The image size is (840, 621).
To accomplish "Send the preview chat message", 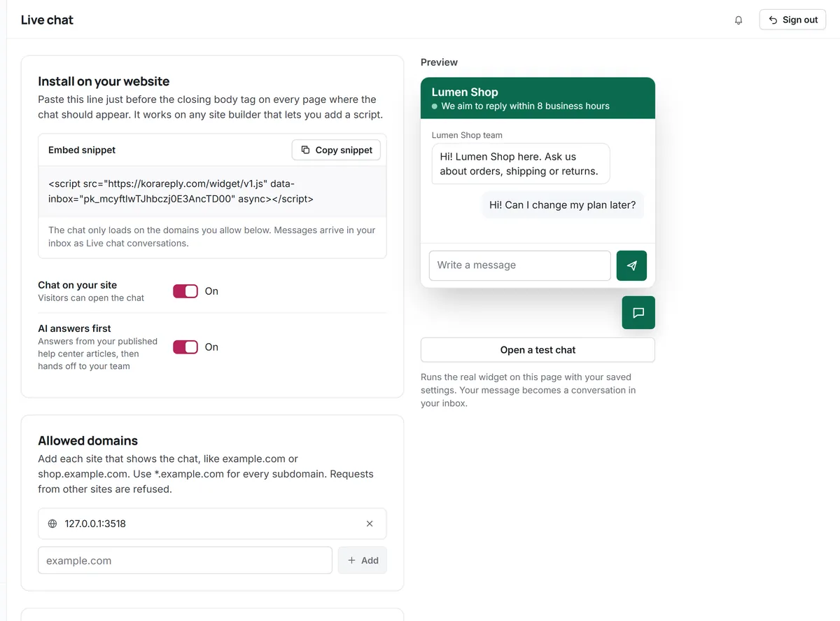I will pos(631,265).
